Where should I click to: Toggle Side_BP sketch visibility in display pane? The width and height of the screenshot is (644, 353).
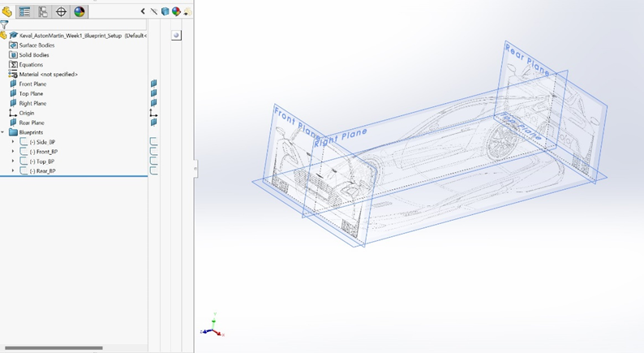tap(153, 141)
